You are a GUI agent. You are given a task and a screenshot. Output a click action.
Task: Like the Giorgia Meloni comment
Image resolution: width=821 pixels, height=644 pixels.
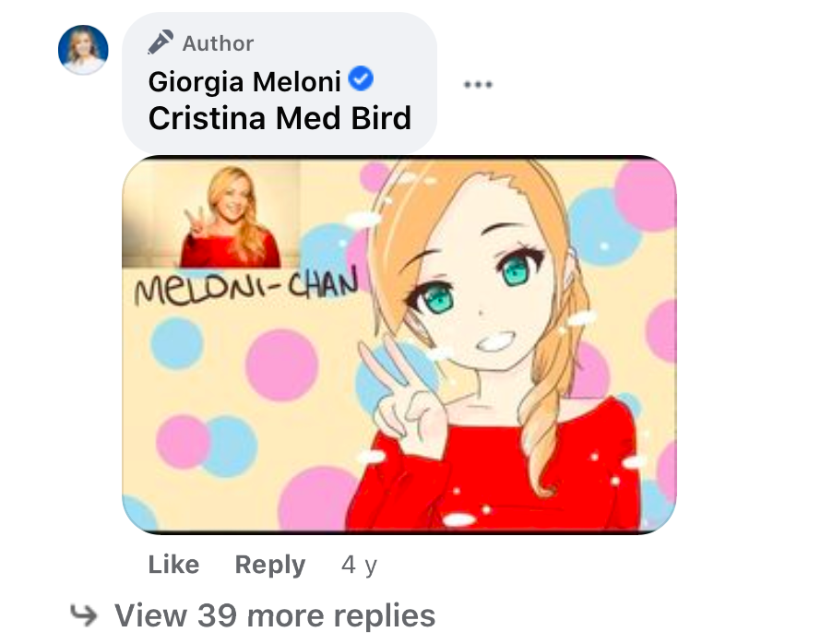point(173,565)
